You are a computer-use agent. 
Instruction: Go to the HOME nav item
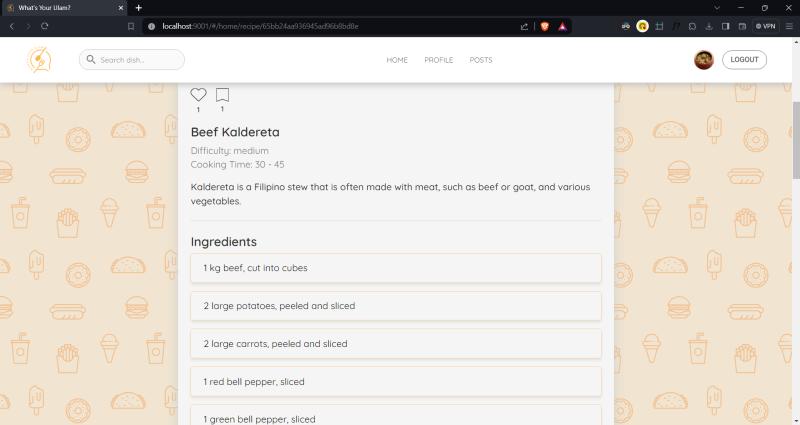(397, 60)
